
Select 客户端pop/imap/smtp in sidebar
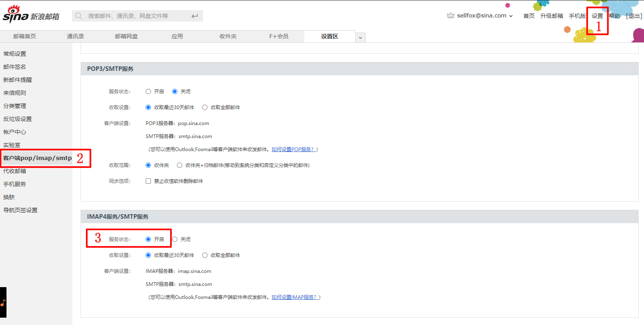point(37,158)
